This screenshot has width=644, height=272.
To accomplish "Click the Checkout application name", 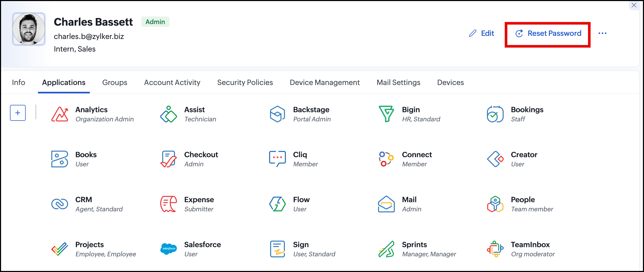I will pyautogui.click(x=201, y=155).
